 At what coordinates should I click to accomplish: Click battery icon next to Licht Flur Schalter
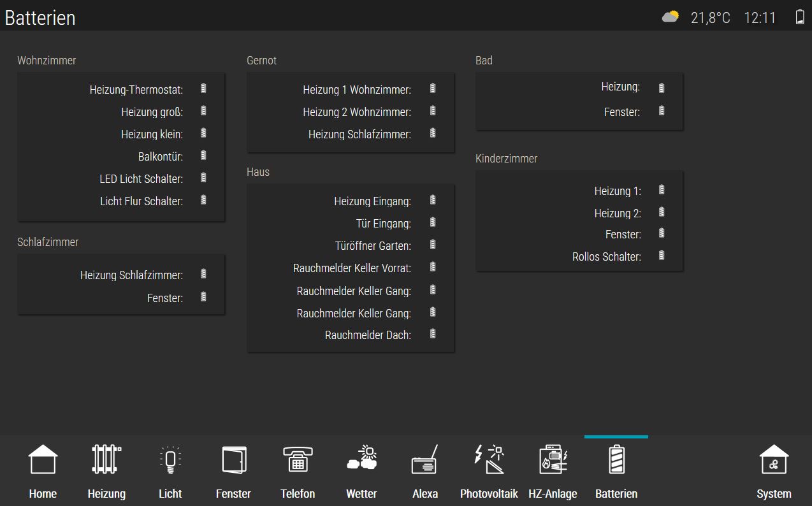(203, 199)
